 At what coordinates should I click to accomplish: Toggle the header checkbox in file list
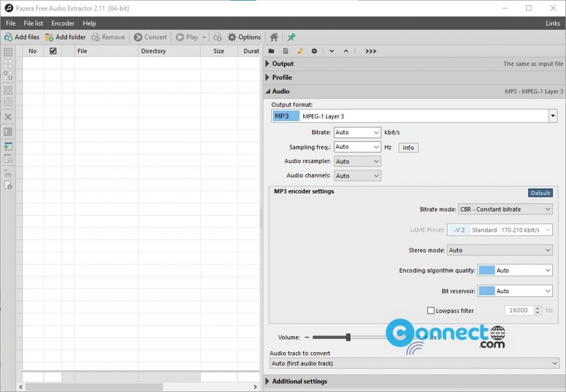pyautogui.click(x=53, y=50)
